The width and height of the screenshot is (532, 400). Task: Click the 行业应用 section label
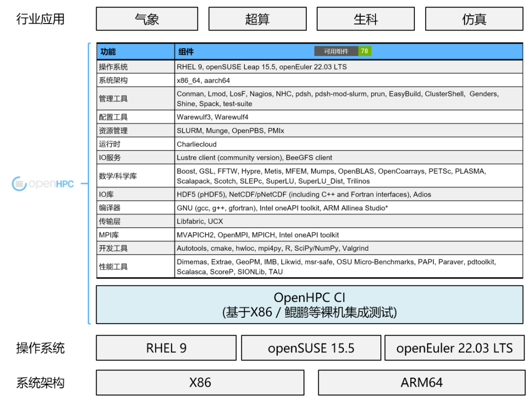(x=40, y=19)
